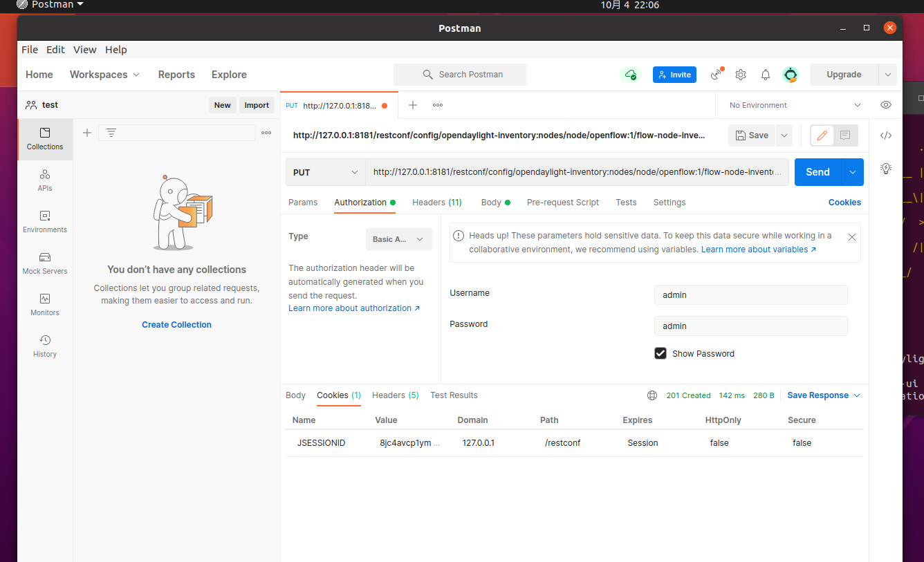This screenshot has height=562, width=924.
Task: Send the PUT request
Action: pos(817,172)
